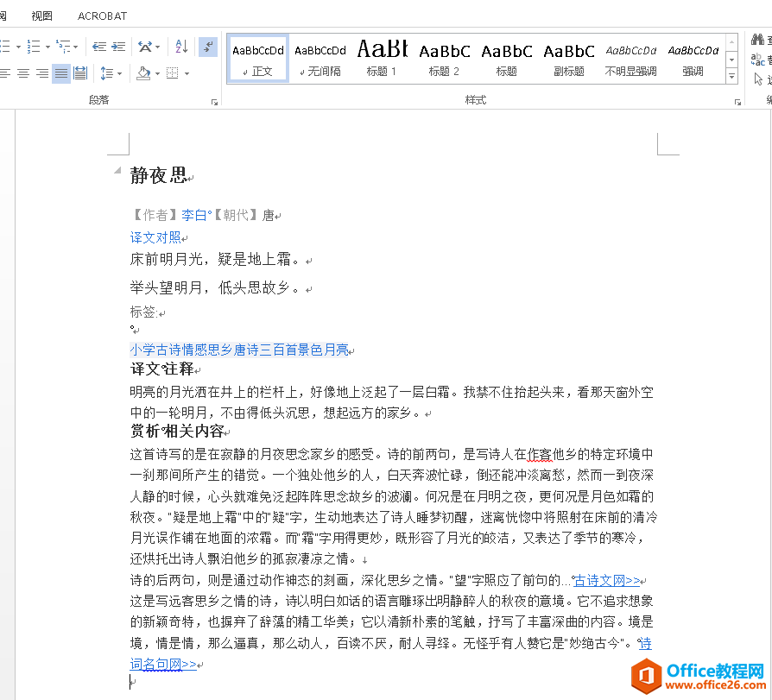Click the Find binoculars icon
Viewport: 772px width, 700px height.
coord(757,40)
